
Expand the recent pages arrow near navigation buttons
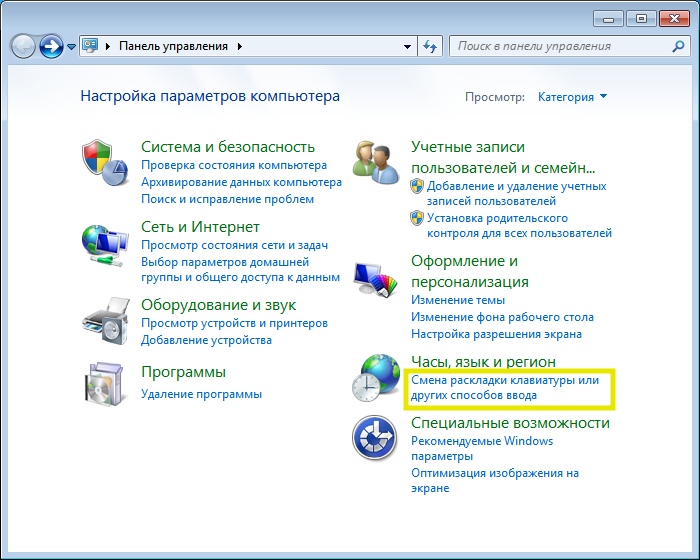pyautogui.click(x=71, y=47)
